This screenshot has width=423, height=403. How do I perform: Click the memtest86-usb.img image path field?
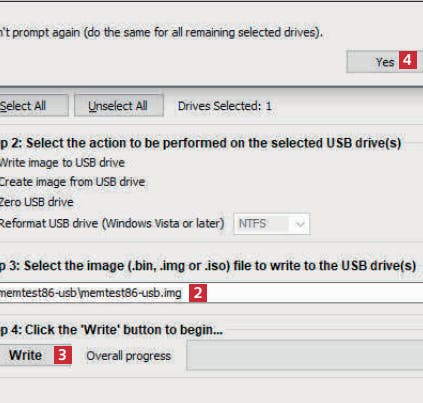point(211,293)
